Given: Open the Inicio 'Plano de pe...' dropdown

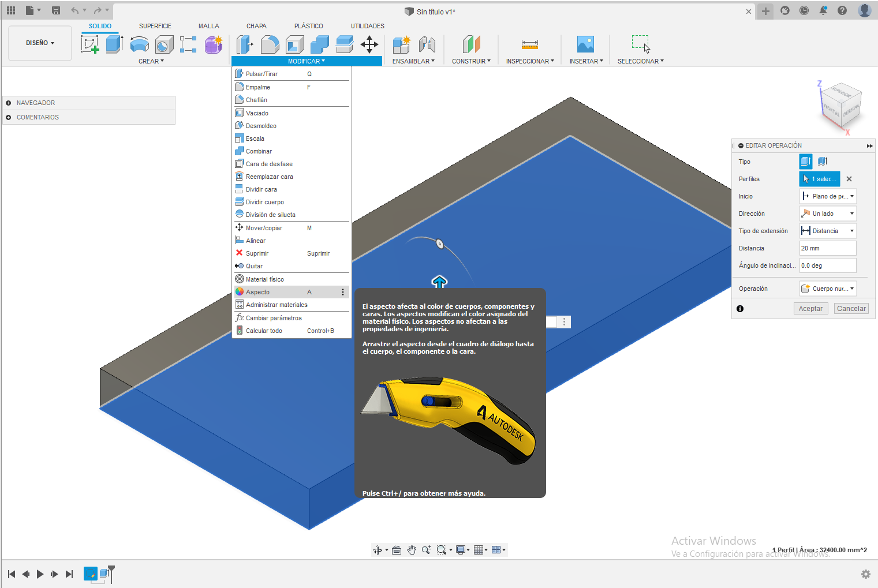Looking at the screenshot, I should click(828, 196).
